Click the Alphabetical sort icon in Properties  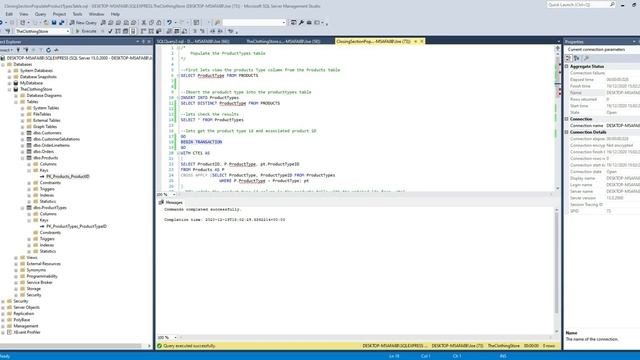(x=576, y=58)
